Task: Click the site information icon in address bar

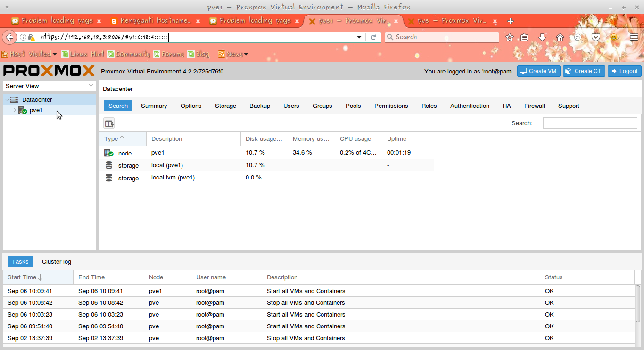Action: point(23,37)
